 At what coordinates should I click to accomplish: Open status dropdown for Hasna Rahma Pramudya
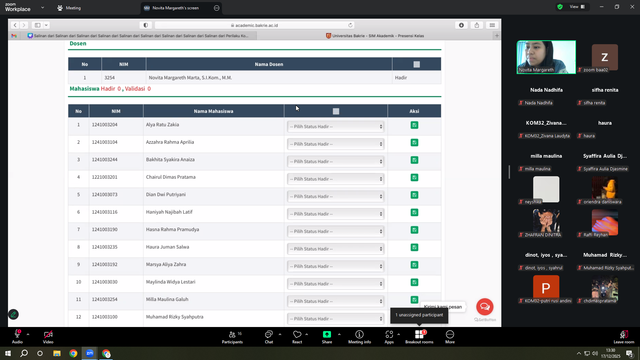[336, 231]
